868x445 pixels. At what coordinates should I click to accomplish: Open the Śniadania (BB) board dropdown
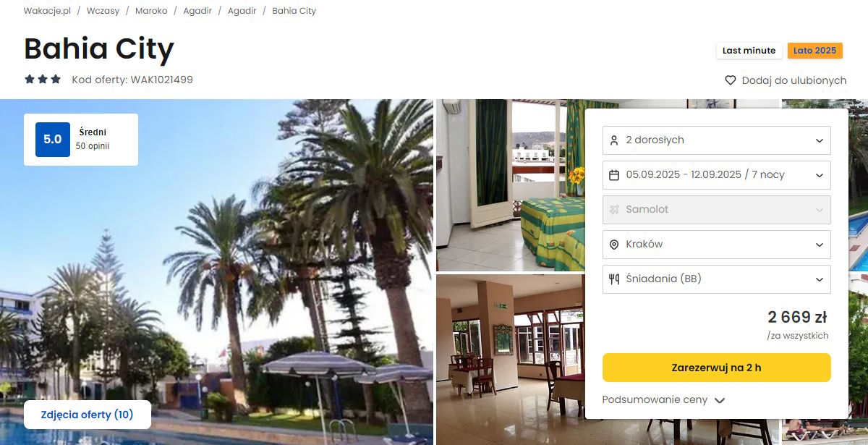(x=717, y=279)
